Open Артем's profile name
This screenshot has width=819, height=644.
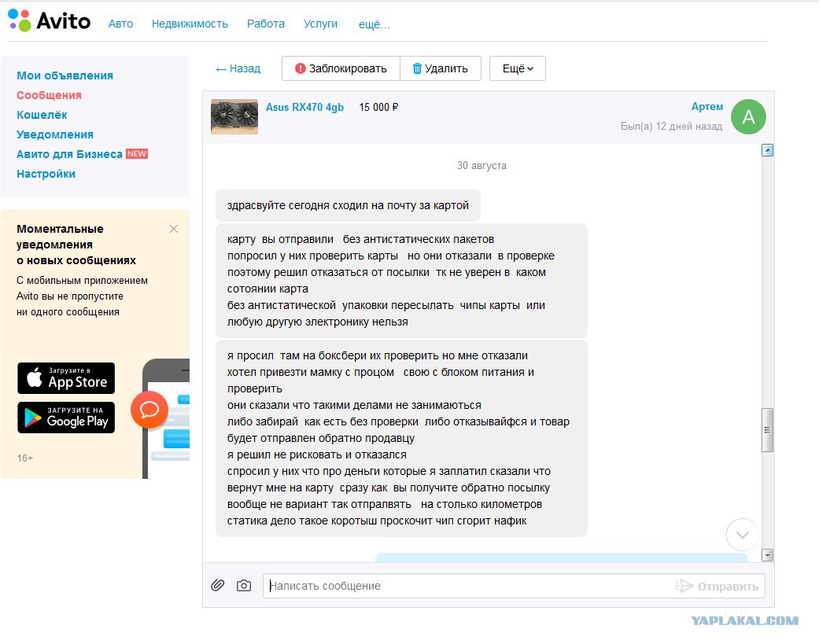pos(707,106)
